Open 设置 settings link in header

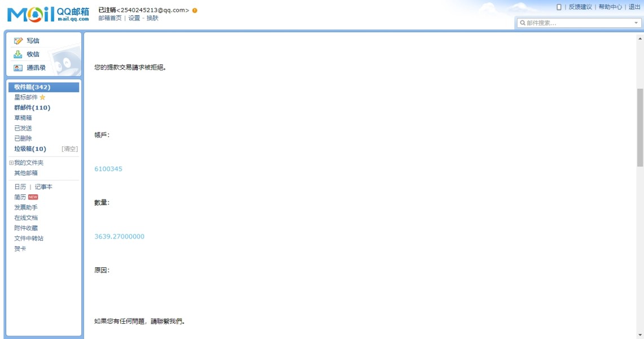coord(134,18)
